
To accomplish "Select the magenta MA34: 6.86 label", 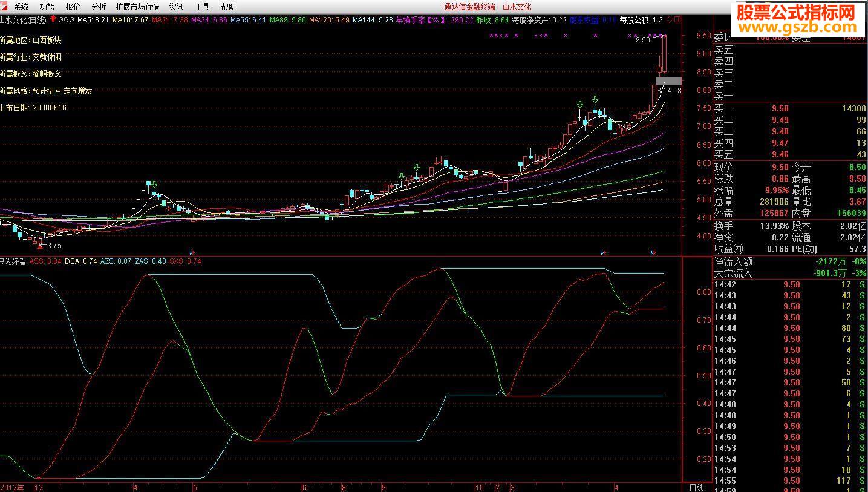I will 209,19.
